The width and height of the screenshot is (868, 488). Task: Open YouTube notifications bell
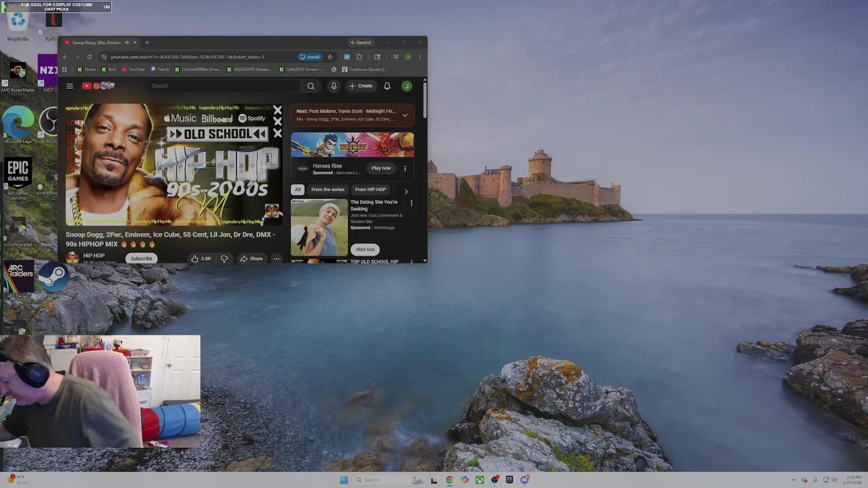point(387,86)
